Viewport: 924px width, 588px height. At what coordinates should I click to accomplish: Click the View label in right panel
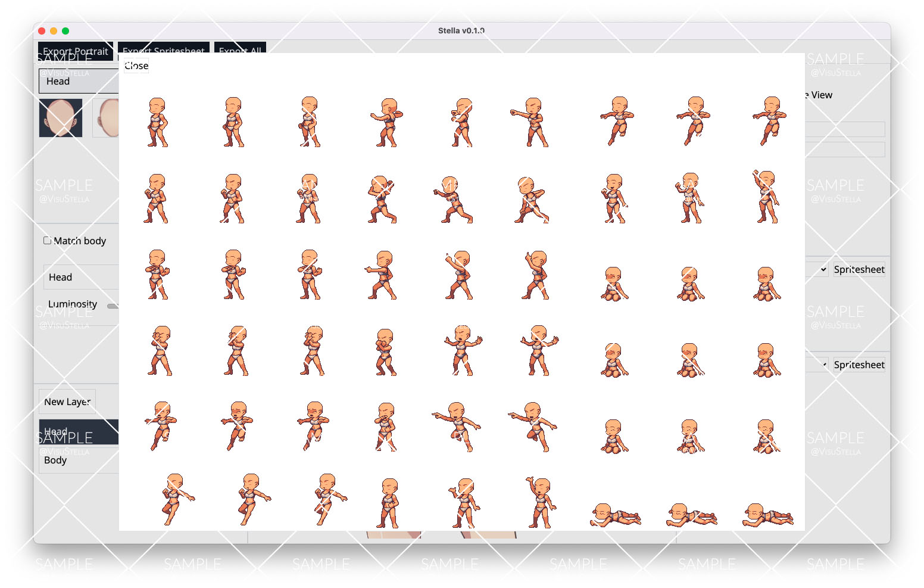pyautogui.click(x=822, y=95)
